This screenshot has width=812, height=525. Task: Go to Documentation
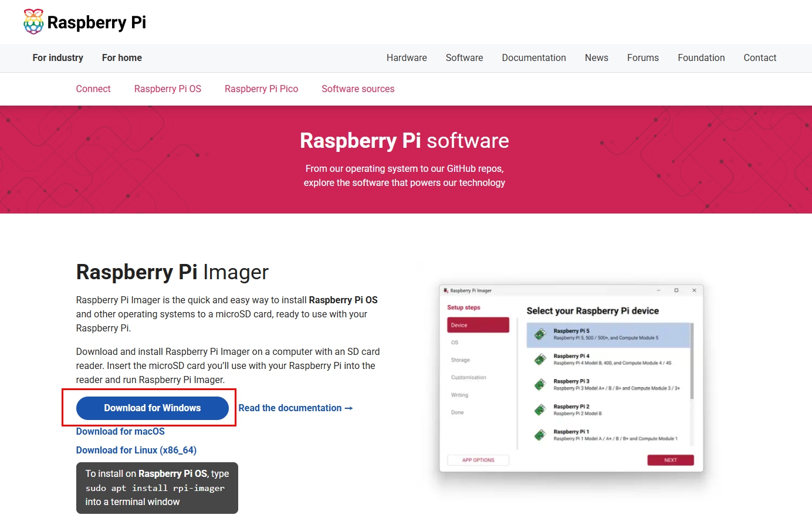point(534,57)
